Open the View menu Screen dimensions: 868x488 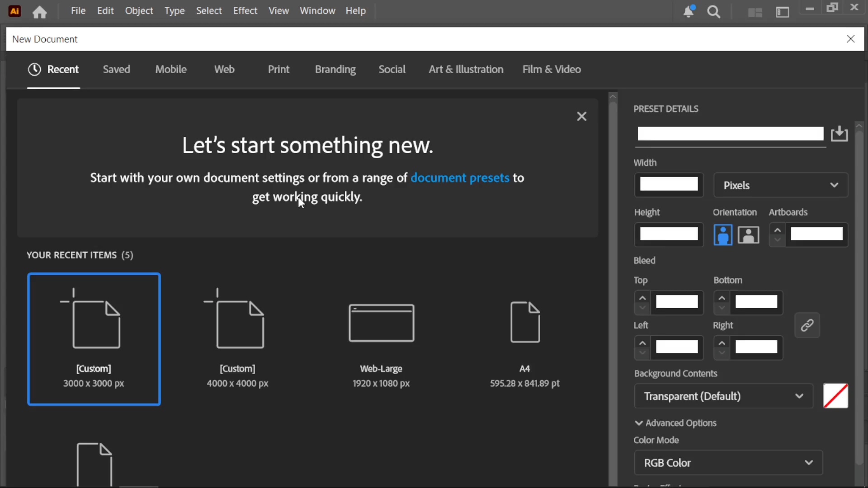[279, 11]
